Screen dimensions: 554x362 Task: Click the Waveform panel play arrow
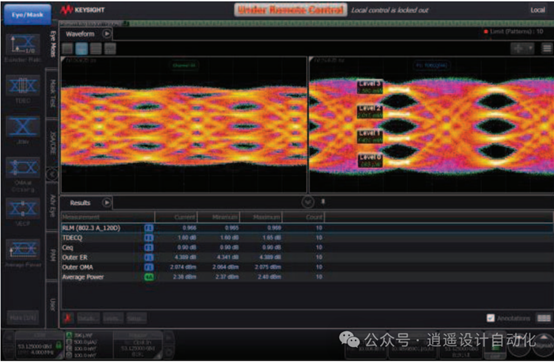[106, 34]
